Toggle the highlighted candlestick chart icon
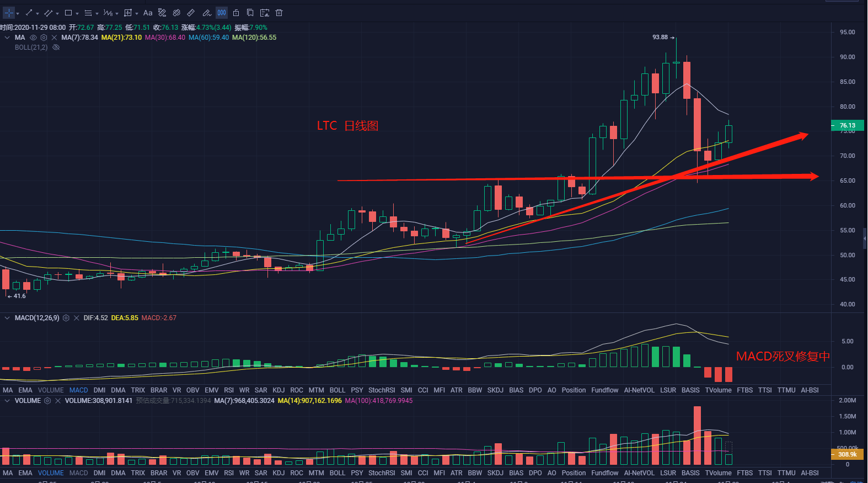 tap(222, 13)
